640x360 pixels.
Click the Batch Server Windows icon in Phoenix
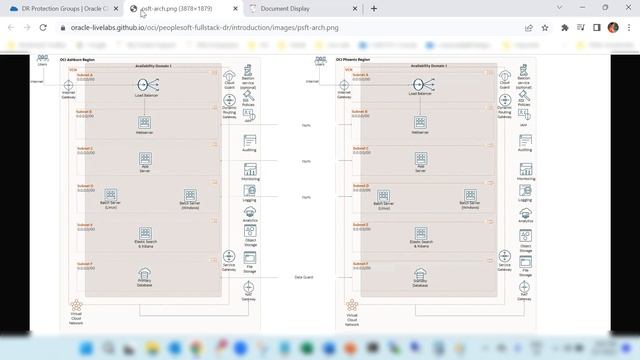(470, 195)
